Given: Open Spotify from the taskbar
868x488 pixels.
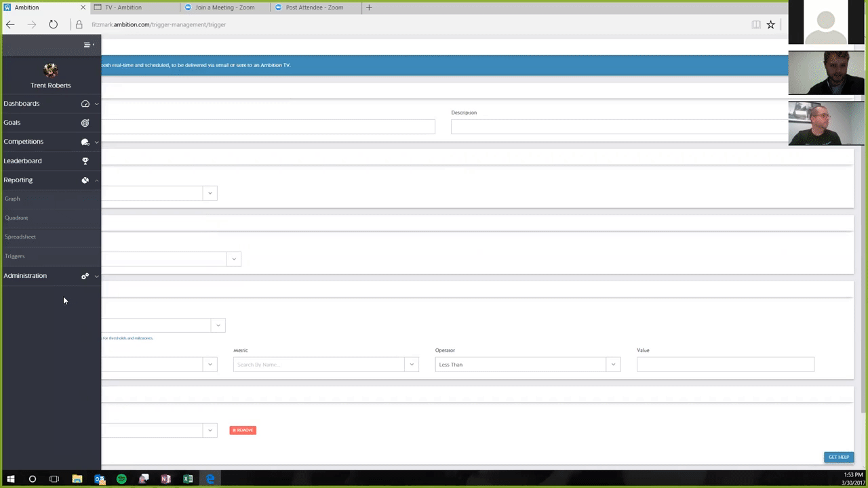Looking at the screenshot, I should [x=121, y=479].
